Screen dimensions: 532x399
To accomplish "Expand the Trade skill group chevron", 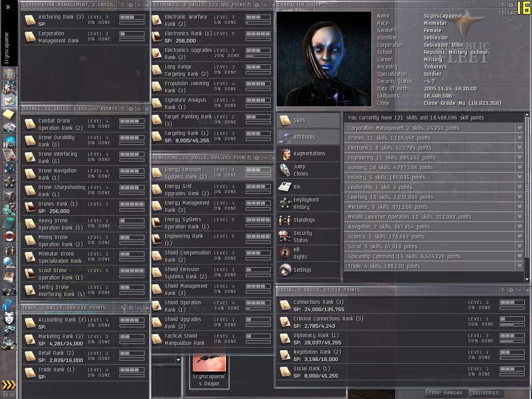I will coord(520,266).
